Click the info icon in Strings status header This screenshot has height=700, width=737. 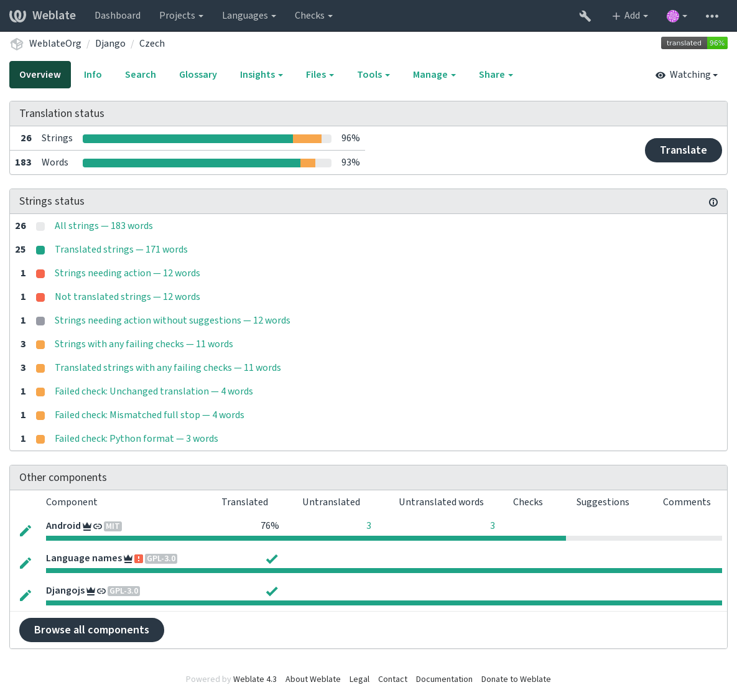tap(713, 202)
